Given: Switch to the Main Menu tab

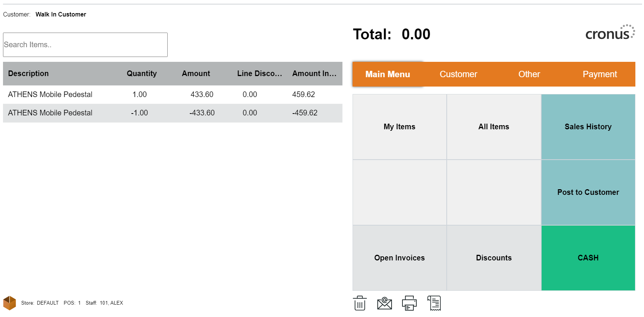Looking at the screenshot, I should [x=387, y=74].
